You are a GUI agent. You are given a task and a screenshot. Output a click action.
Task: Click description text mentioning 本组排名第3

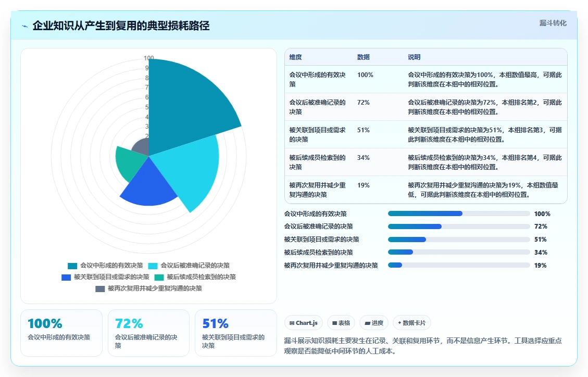pos(485,134)
